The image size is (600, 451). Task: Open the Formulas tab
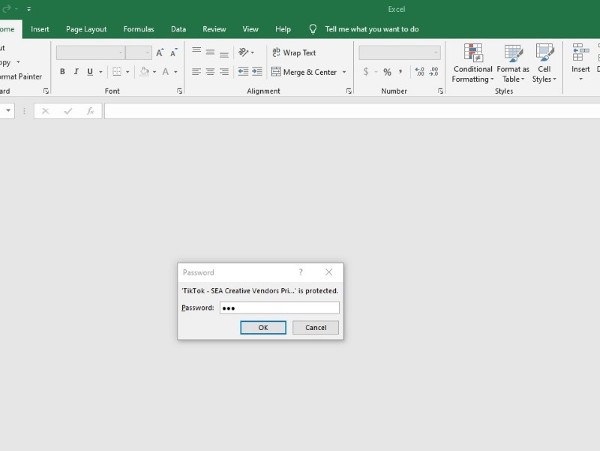pyautogui.click(x=138, y=30)
